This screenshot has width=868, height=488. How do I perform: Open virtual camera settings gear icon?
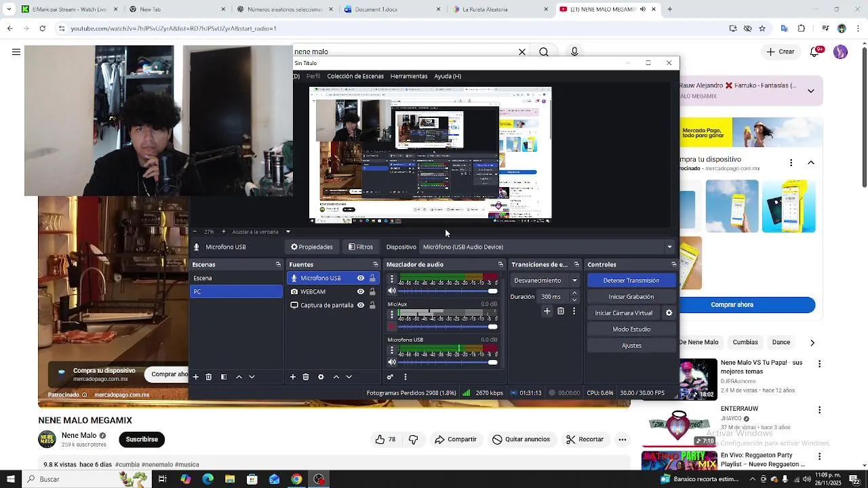(x=669, y=313)
